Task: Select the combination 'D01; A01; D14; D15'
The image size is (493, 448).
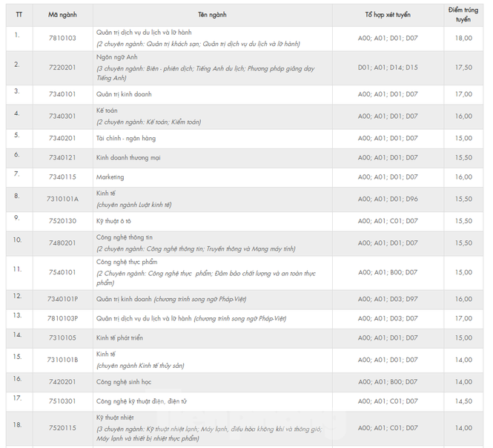Action: coord(388,67)
